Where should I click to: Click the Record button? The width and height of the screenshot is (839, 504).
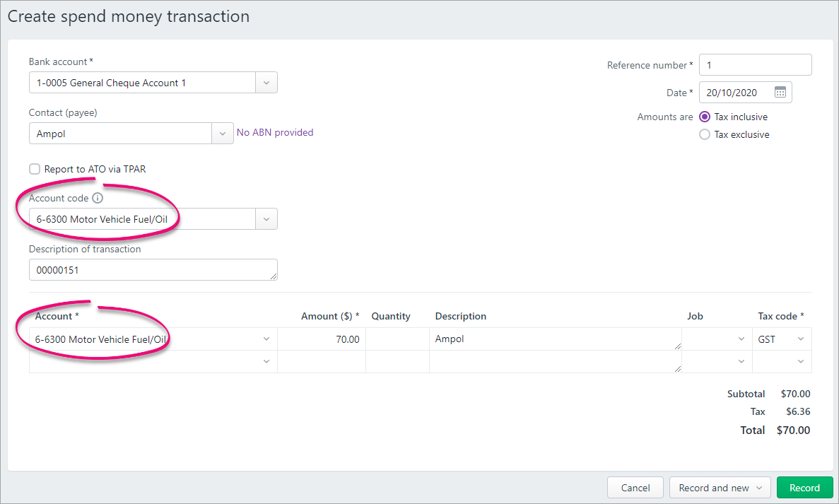point(804,487)
